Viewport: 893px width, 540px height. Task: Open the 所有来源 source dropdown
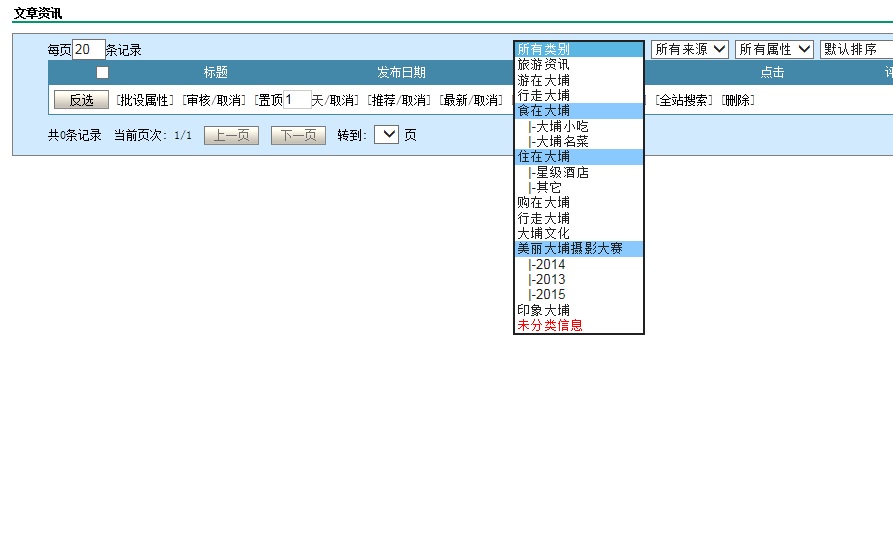[x=690, y=49]
